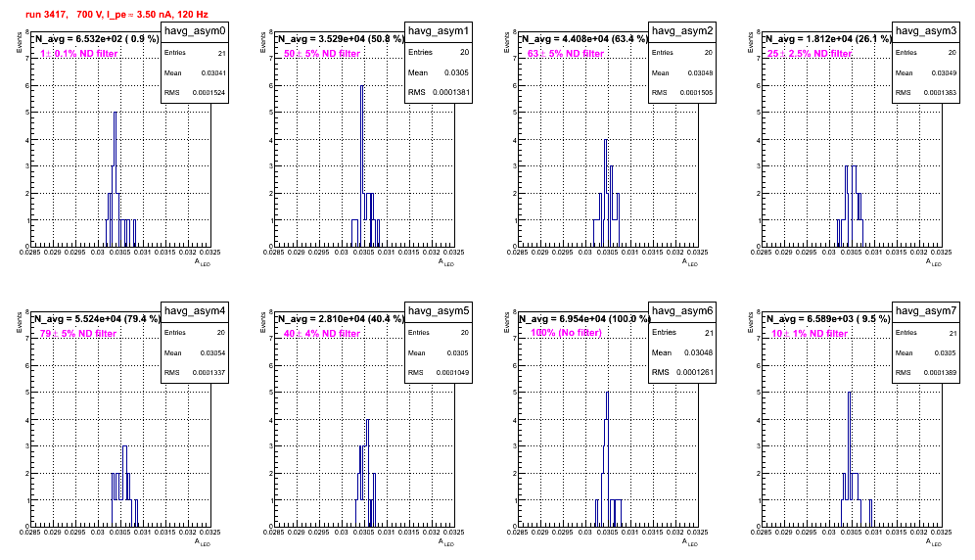Viewport: 975px width, 560px height.
Task: Click the red run 3417 title text
Action: coord(116,15)
